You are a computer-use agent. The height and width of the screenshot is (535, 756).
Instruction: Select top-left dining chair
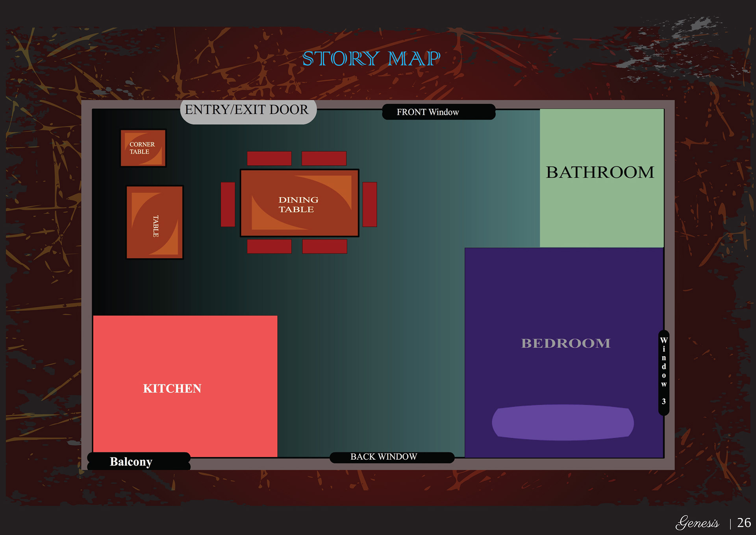coord(269,158)
